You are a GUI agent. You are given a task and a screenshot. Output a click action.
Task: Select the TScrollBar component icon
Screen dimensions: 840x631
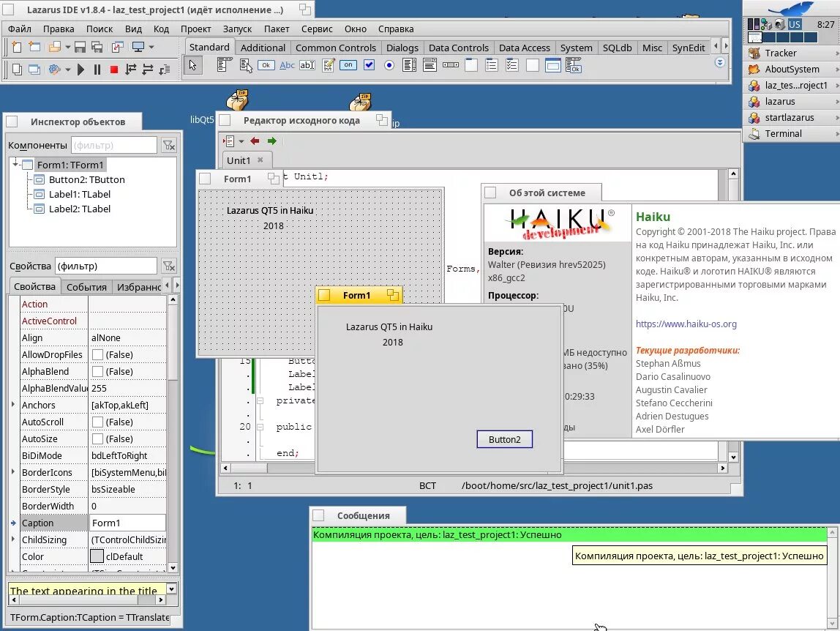point(451,65)
